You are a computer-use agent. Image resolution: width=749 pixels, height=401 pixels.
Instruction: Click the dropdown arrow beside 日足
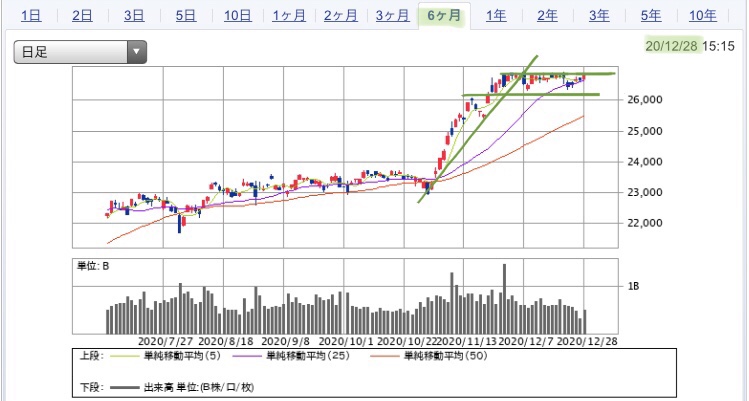(137, 52)
